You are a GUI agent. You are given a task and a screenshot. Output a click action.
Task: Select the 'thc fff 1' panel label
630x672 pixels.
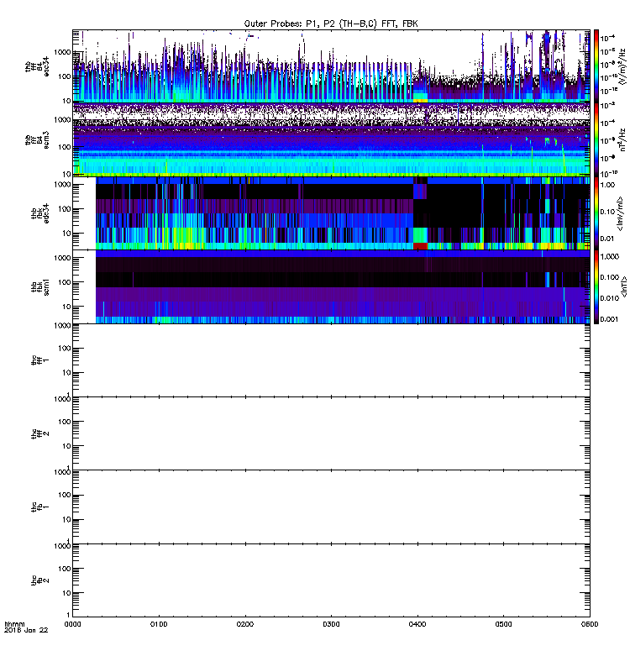point(39,360)
